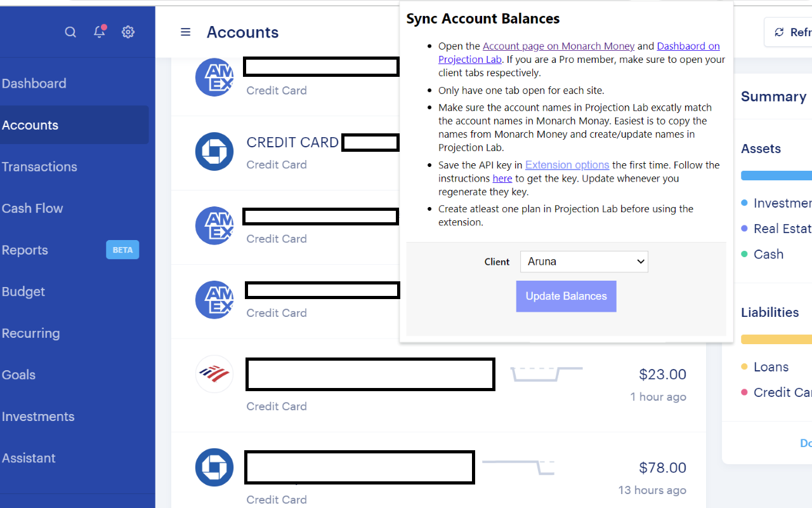Click the yellow Liabilities bar in Summary
The height and width of the screenshot is (508, 812).
point(776,339)
